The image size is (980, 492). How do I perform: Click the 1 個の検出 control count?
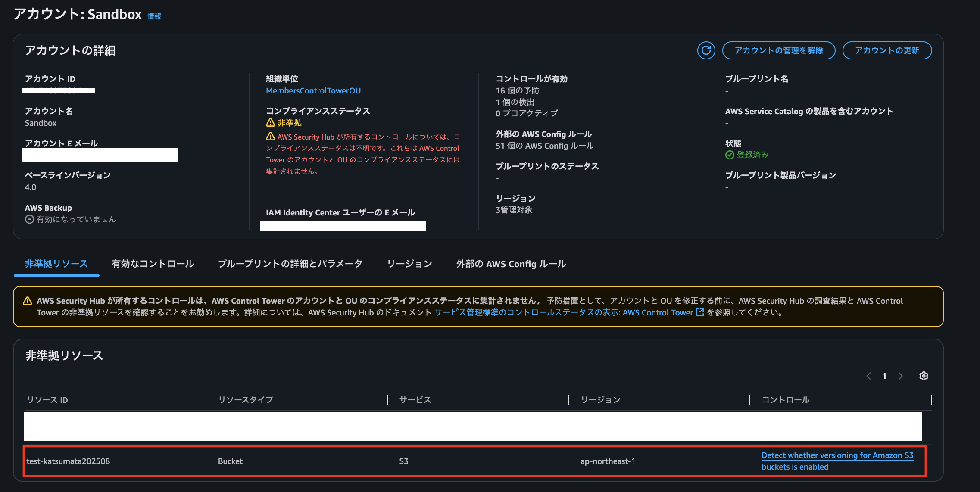tap(515, 102)
